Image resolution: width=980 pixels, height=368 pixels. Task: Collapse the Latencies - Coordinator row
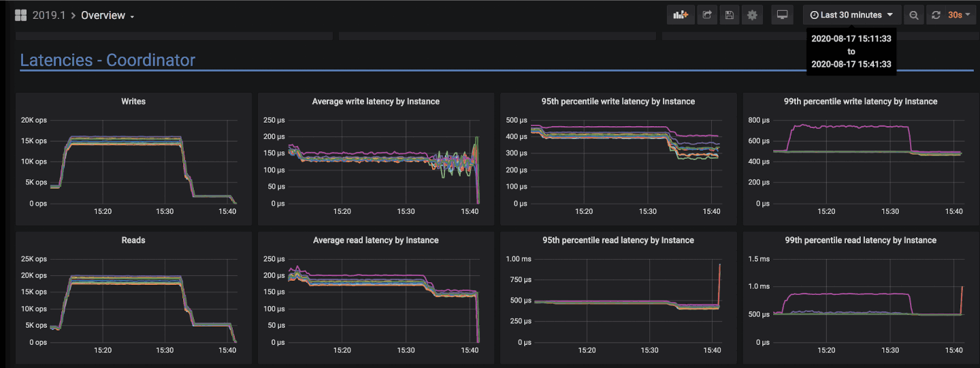coord(108,60)
